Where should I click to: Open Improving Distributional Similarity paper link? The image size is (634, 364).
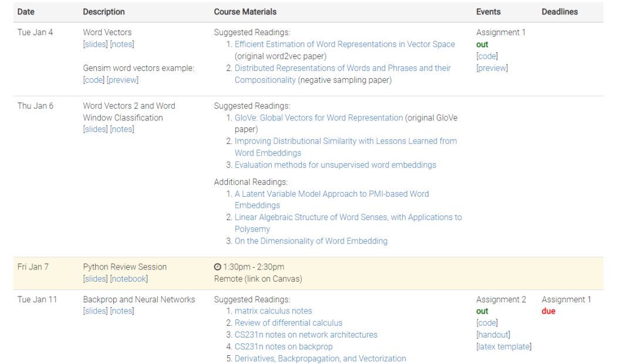click(x=345, y=141)
